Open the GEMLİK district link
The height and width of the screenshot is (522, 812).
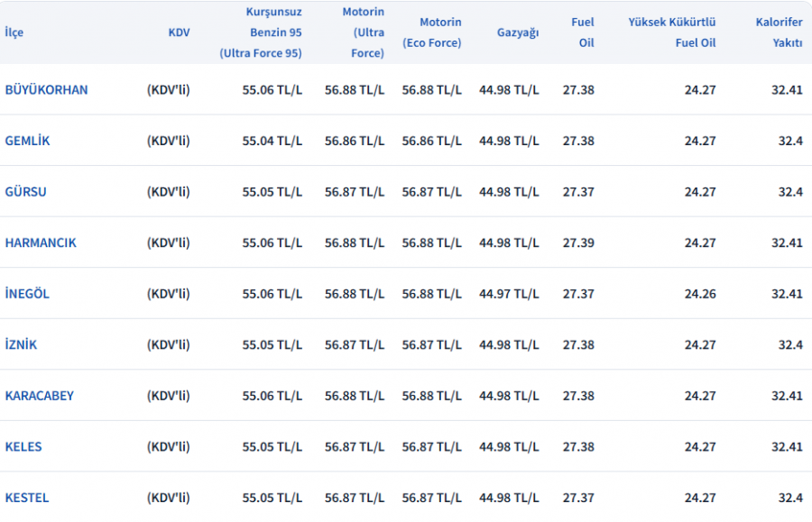click(x=28, y=141)
